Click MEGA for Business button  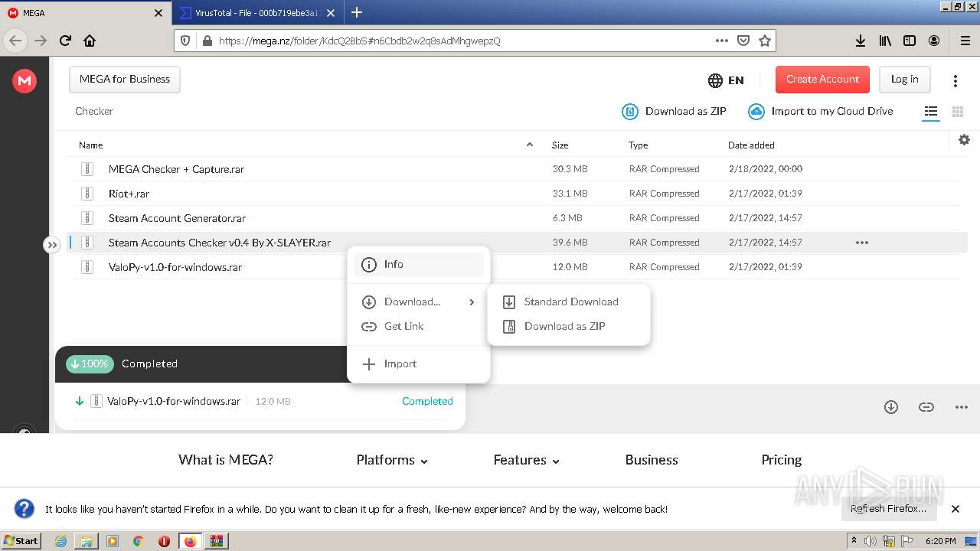point(125,80)
